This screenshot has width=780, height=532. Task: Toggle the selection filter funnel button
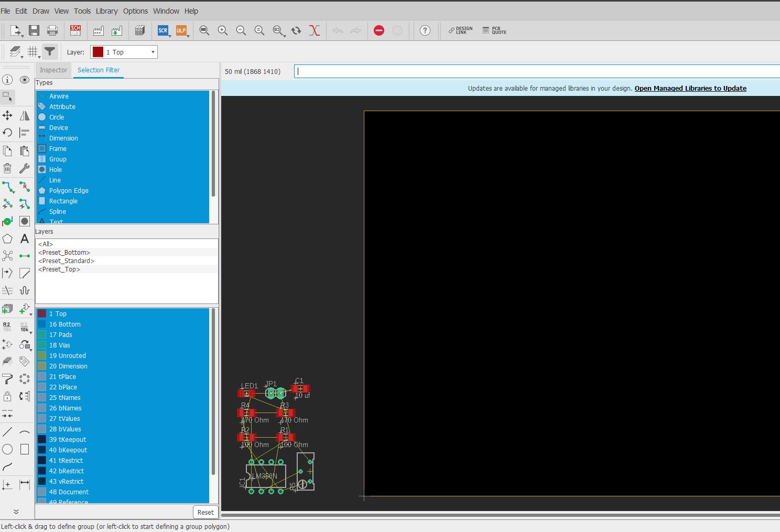pos(50,51)
